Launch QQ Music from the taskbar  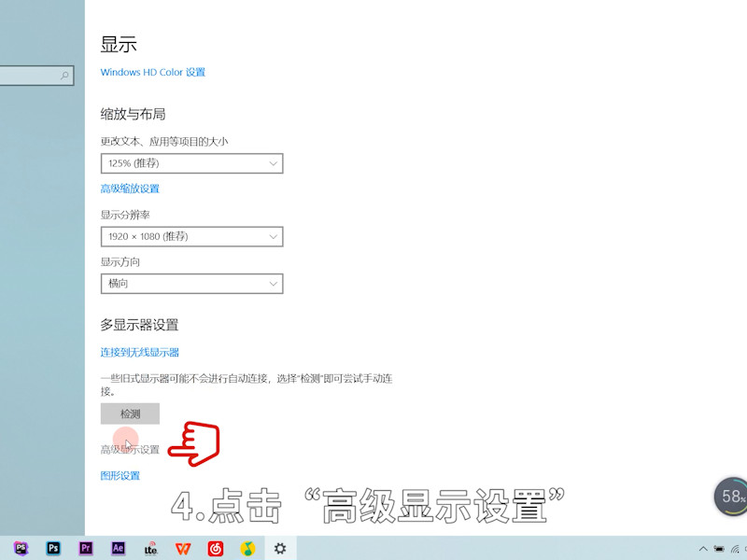[247, 549]
